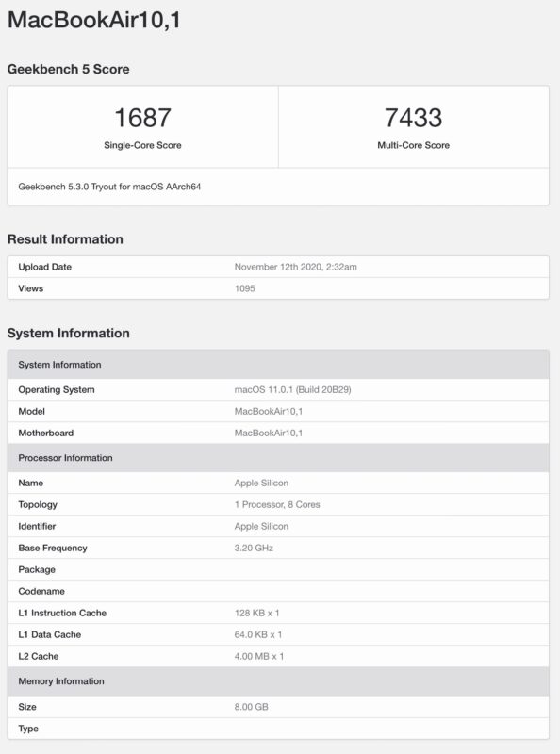Select the memory Type label
Screen dimensions: 560x754
[28, 729]
